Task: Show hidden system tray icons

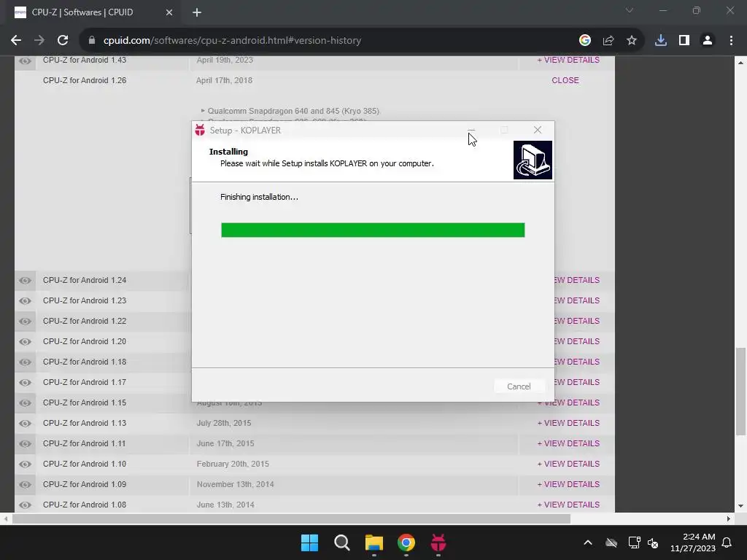Action: click(x=588, y=542)
